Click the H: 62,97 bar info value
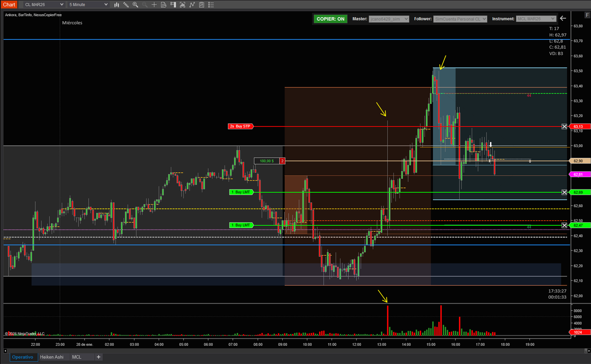Viewport: 591px width, 364px height. click(558, 35)
